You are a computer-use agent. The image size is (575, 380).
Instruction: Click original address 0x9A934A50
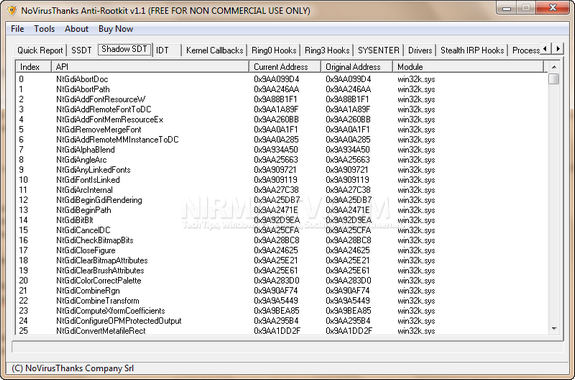click(348, 150)
